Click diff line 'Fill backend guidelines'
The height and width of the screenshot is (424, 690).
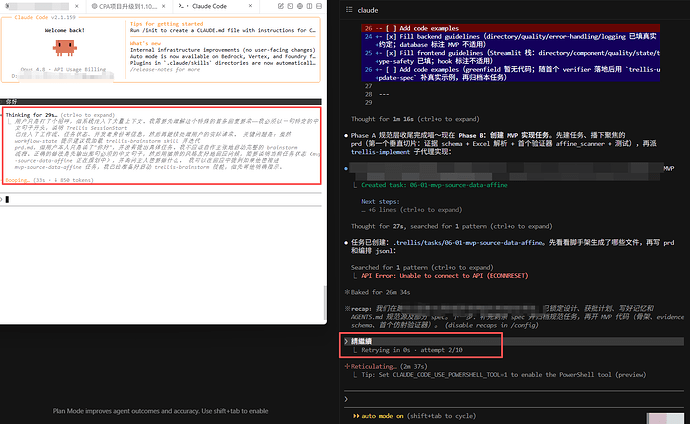[510, 40]
